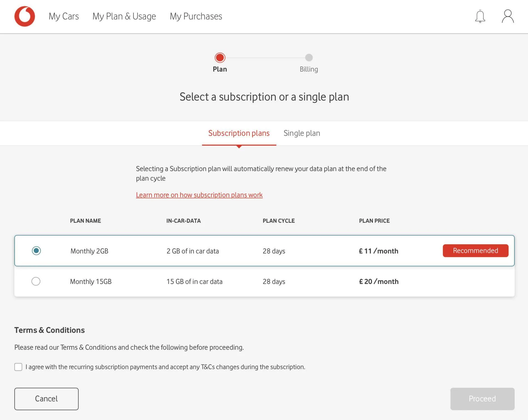Screen dimensions: 528x420
Task: Click the Recommended badge on Monthly 2GB
Action: click(475, 251)
